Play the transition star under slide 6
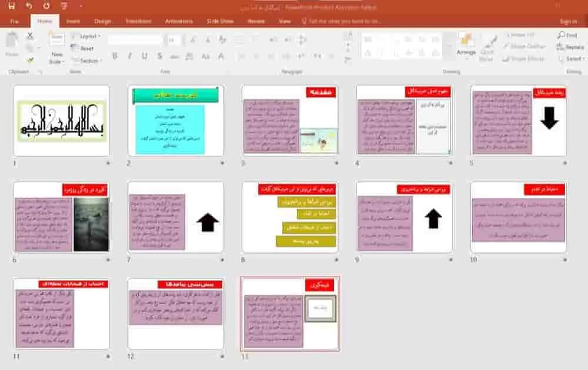The width and height of the screenshot is (588, 370). tap(108, 260)
